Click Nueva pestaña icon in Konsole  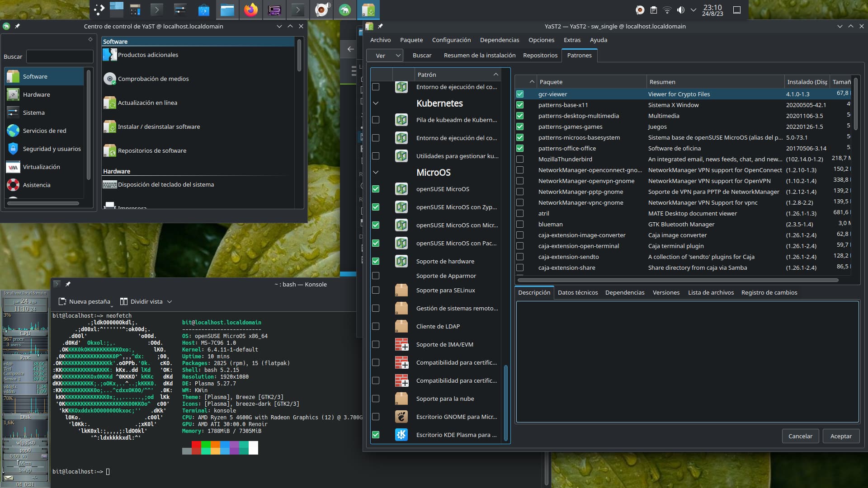(x=62, y=301)
